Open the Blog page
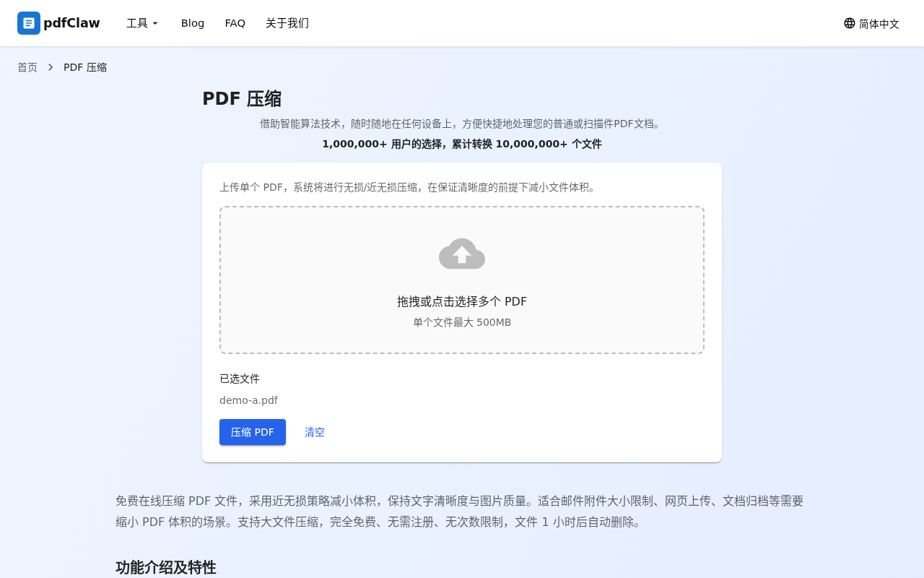Image resolution: width=924 pixels, height=578 pixels. tap(193, 23)
